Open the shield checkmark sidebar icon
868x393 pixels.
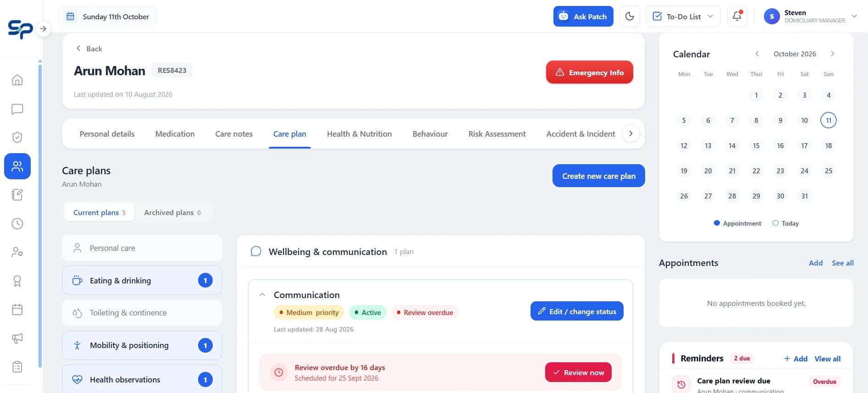coord(17,138)
